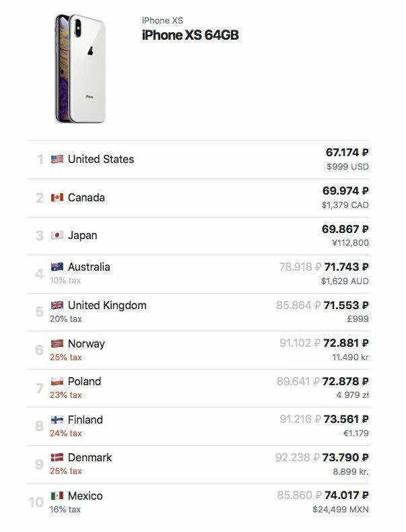This screenshot has height=532, width=406.
Task: Click Norway's 25% tax label
Action: click(65, 357)
